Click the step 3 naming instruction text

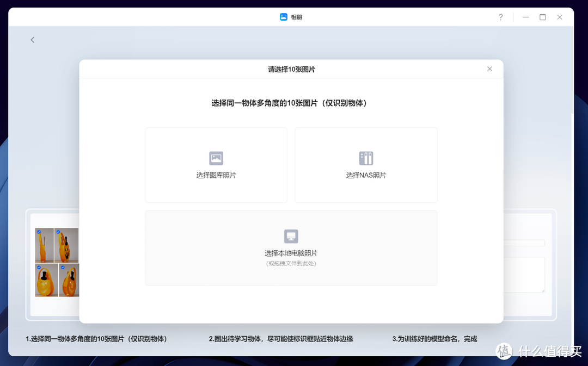tap(434, 338)
